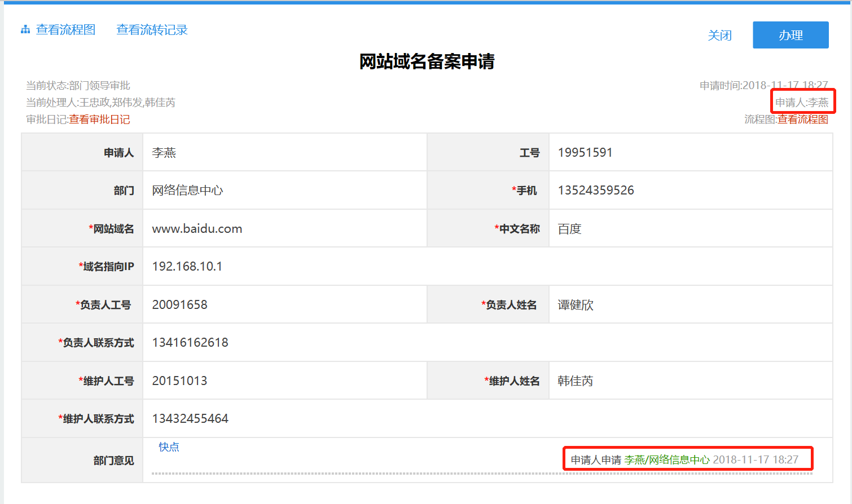Click the contact number 13416162618

point(190,343)
